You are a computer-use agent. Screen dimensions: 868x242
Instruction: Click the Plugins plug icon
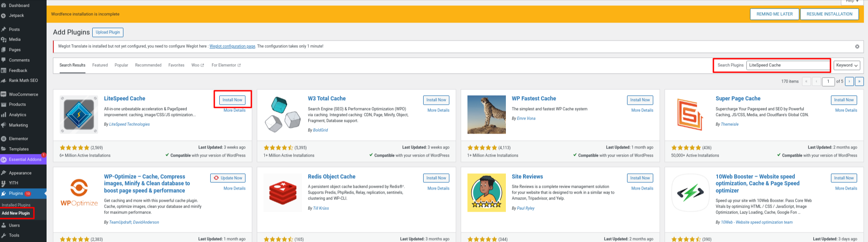pyautogui.click(x=3, y=193)
